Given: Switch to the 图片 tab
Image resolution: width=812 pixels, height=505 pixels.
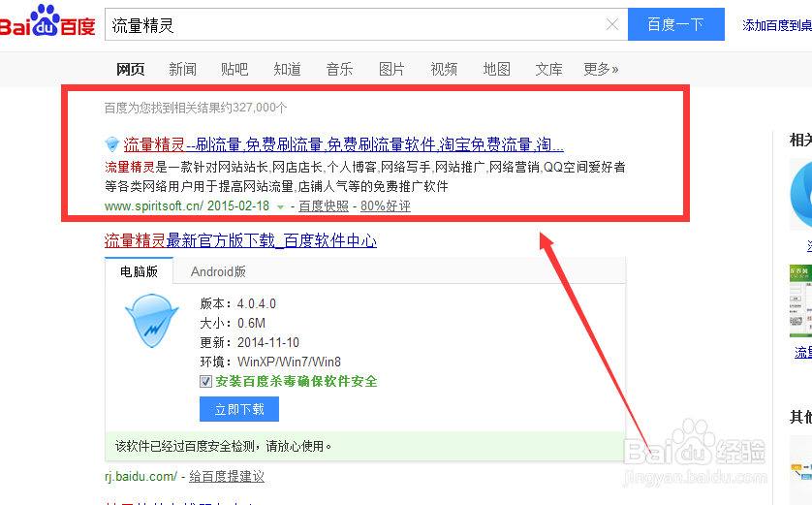Looking at the screenshot, I should [391, 69].
